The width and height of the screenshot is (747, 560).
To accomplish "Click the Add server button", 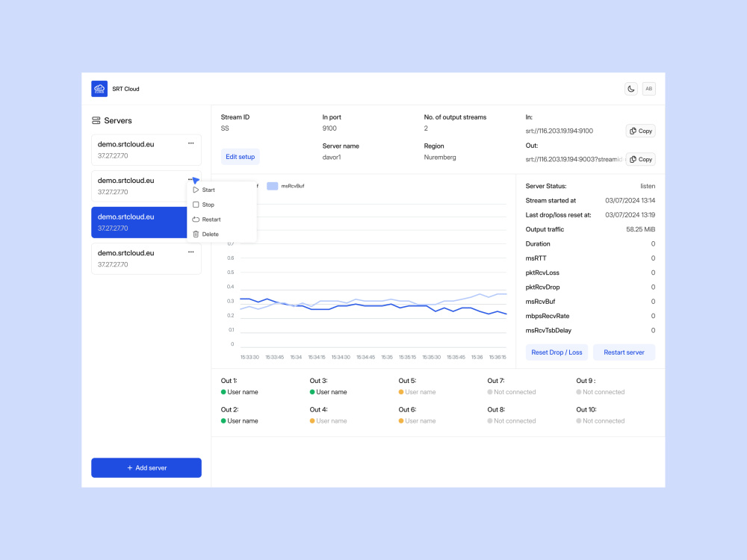I will point(146,467).
